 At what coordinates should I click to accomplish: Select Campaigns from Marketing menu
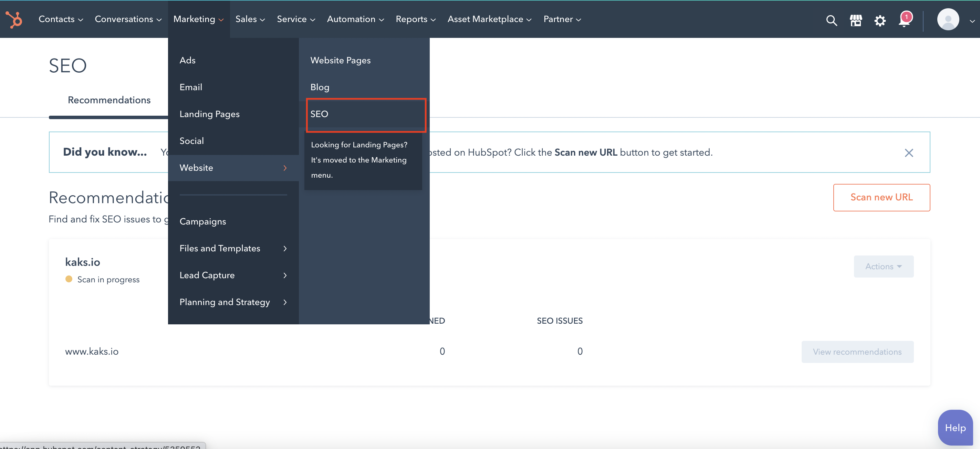[x=202, y=221]
